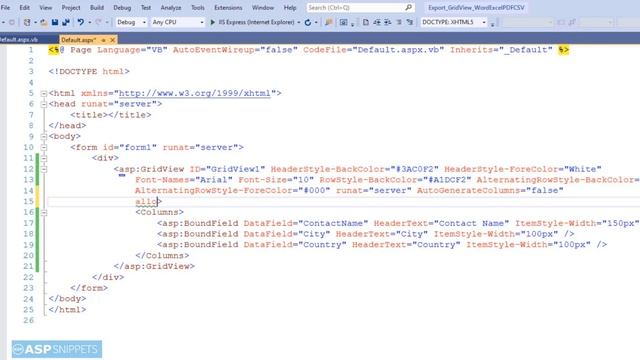Click the AutoGenerateColumns="false" attribute
640x360 pixels.
tap(490, 191)
